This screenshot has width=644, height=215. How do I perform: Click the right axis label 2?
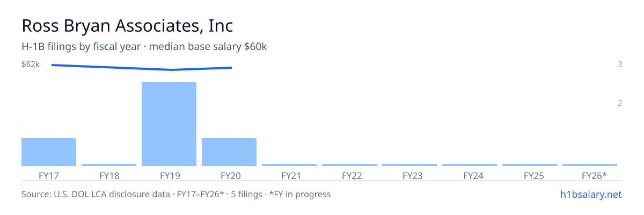(x=620, y=103)
